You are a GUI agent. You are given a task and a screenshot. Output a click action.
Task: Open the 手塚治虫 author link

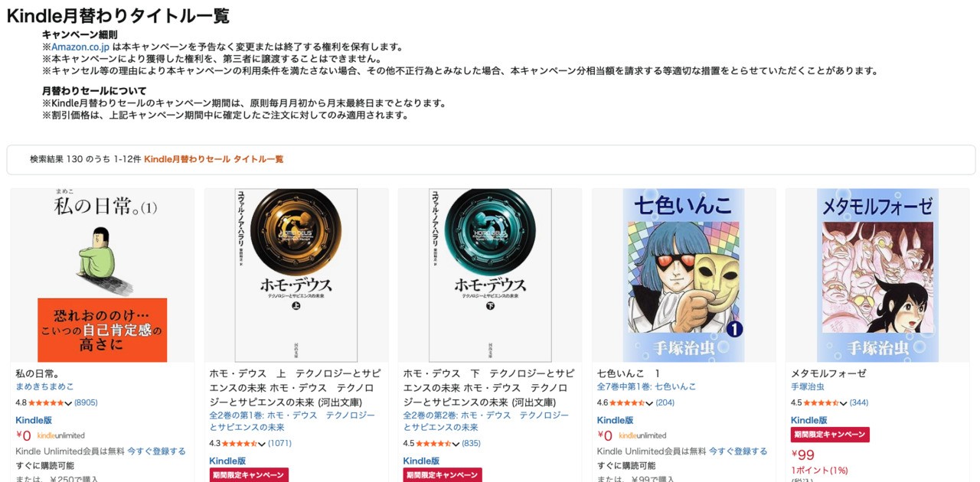(x=808, y=387)
